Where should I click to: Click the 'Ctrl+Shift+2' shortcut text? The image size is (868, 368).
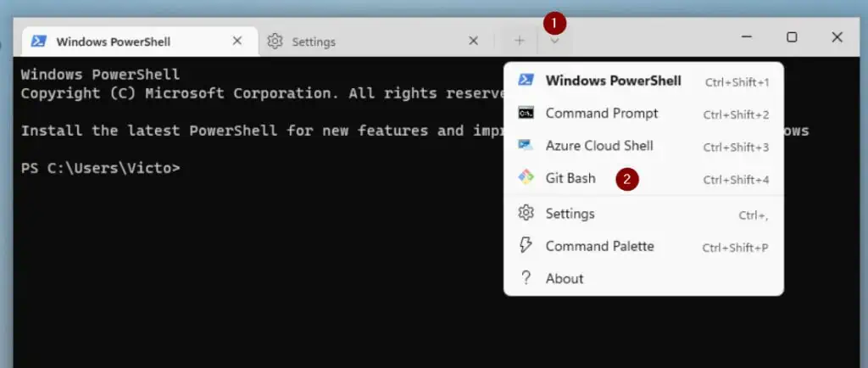tap(736, 115)
